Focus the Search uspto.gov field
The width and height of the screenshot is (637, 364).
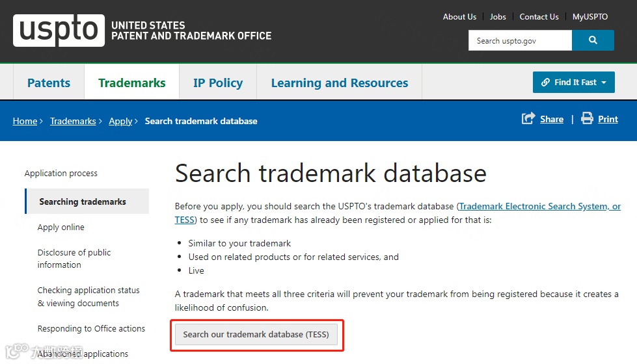(520, 40)
